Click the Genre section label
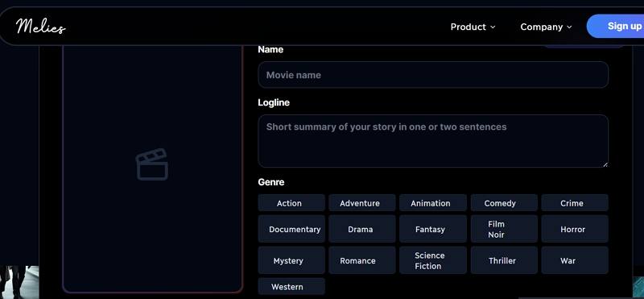644x299 pixels. (x=271, y=182)
